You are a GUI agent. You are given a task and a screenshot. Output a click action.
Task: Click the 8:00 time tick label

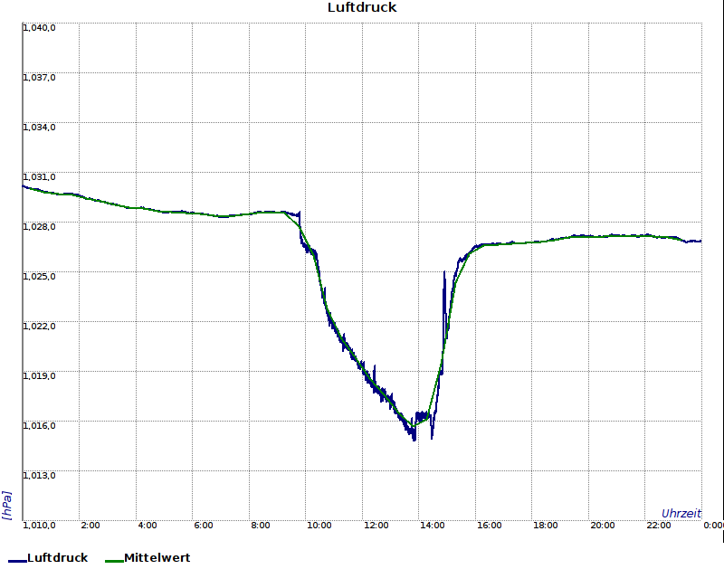[x=261, y=525]
